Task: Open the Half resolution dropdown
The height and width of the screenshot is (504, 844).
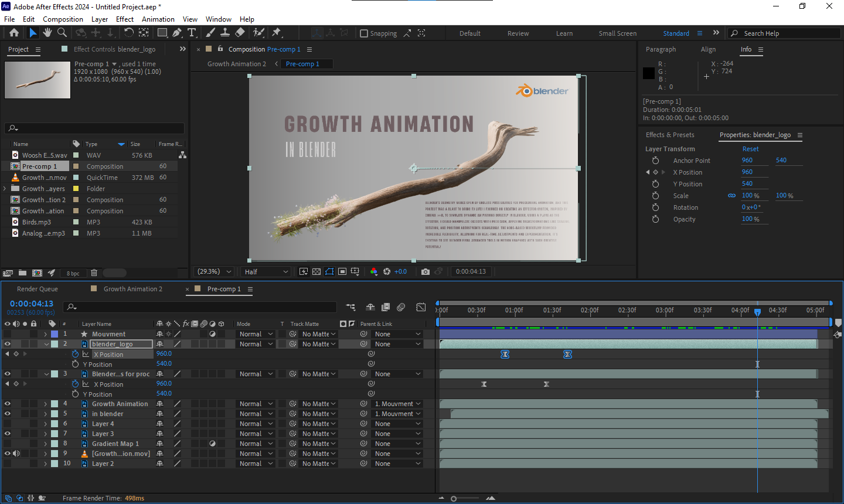Action: click(267, 271)
